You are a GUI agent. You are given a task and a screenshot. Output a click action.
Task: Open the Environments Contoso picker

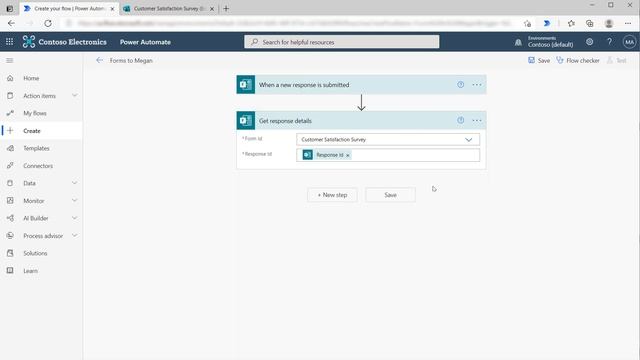point(550,42)
